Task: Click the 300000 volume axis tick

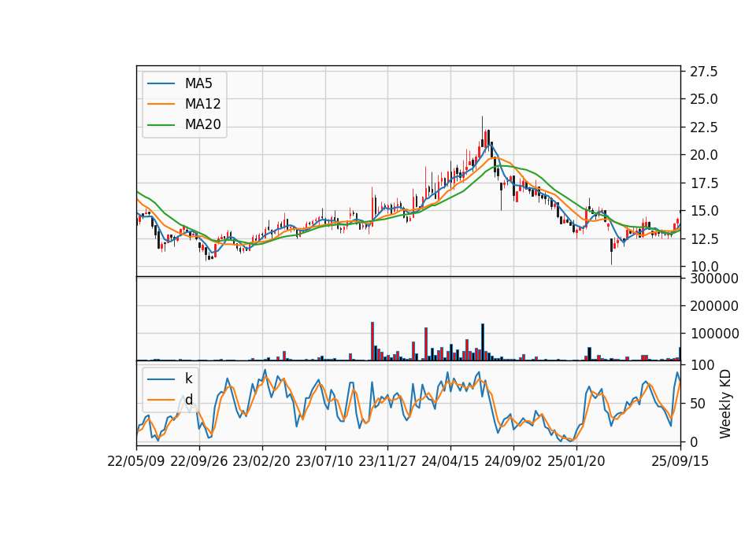Action: pyautogui.click(x=714, y=279)
